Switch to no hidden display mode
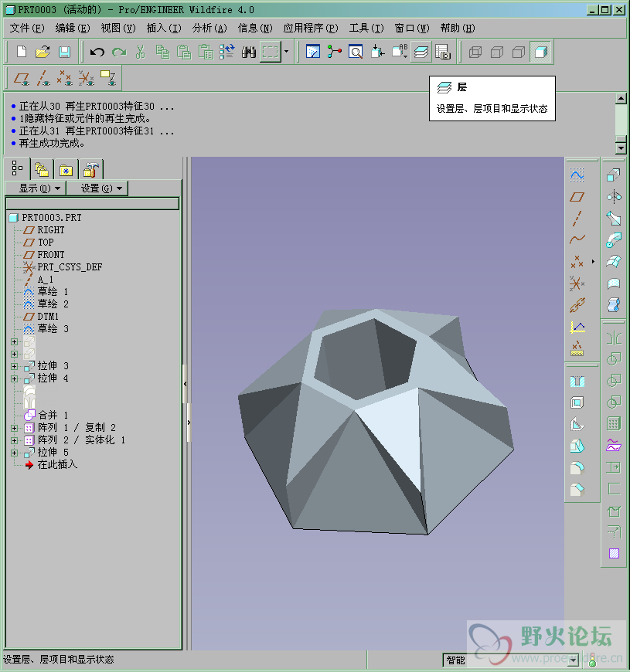630x672 pixels. pos(518,52)
